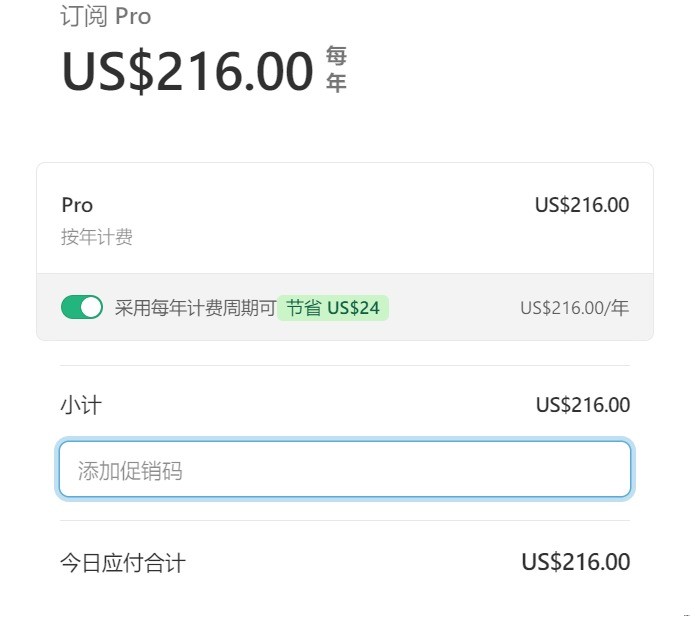Click the large US$216.00 headline price
This screenshot has height=622, width=695.
point(188,71)
